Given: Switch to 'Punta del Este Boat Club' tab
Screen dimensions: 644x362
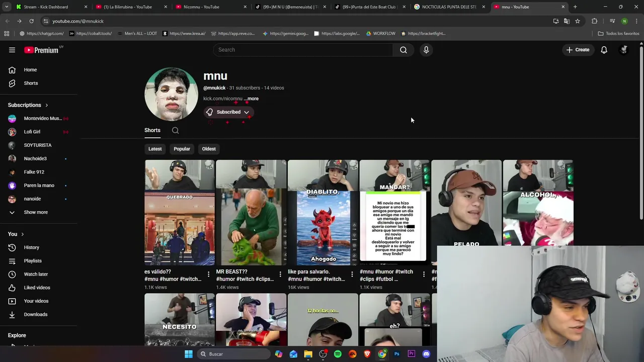Looking at the screenshot, I should (369, 7).
